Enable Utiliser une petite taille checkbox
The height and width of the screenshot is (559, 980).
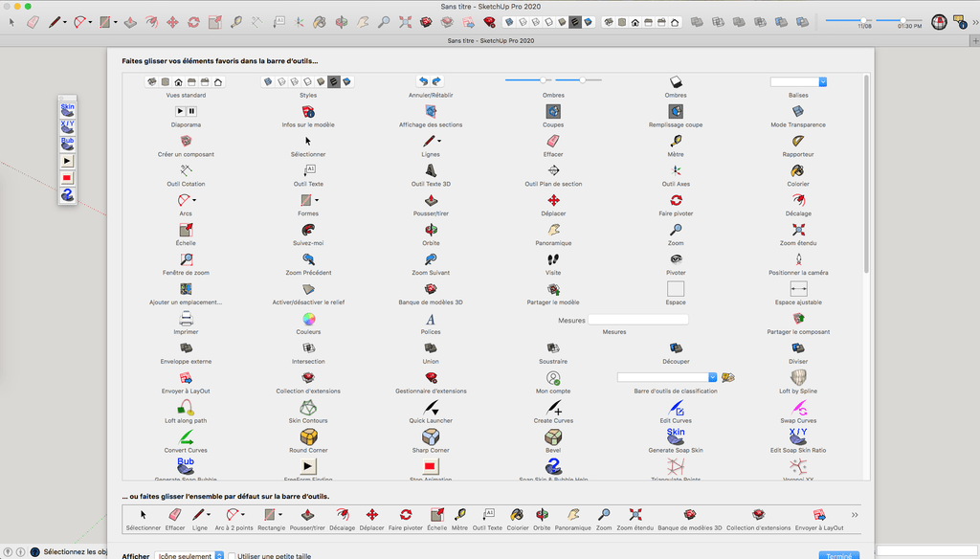pos(232,556)
